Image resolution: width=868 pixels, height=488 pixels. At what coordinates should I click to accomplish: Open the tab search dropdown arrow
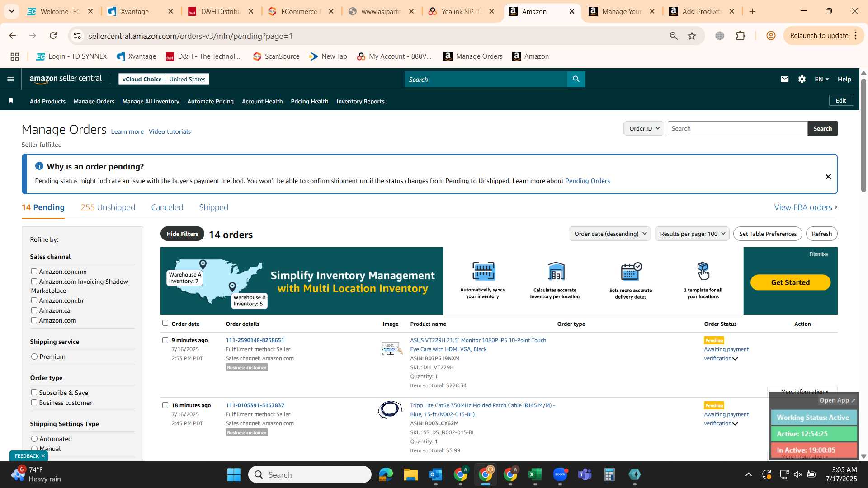[x=11, y=11]
